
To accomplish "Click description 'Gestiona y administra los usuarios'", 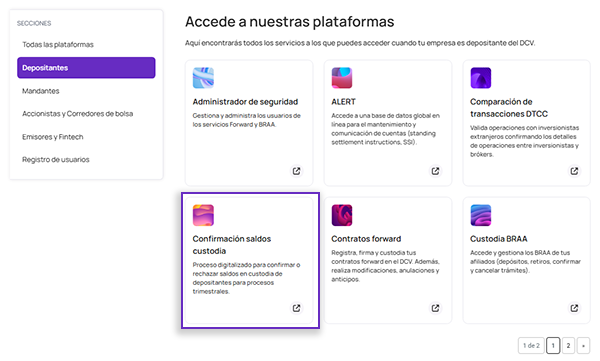I will pyautogui.click(x=246, y=120).
